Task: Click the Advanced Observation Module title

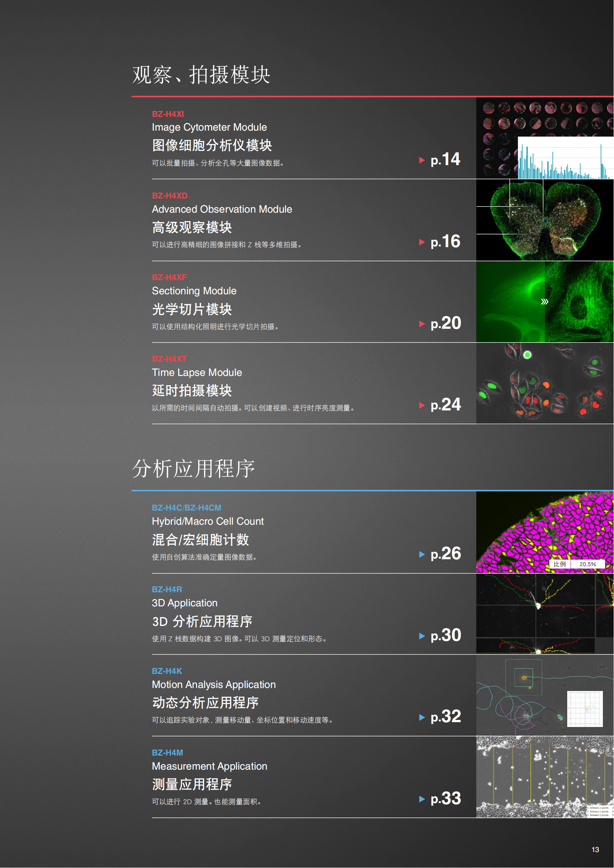Action: coord(222,209)
